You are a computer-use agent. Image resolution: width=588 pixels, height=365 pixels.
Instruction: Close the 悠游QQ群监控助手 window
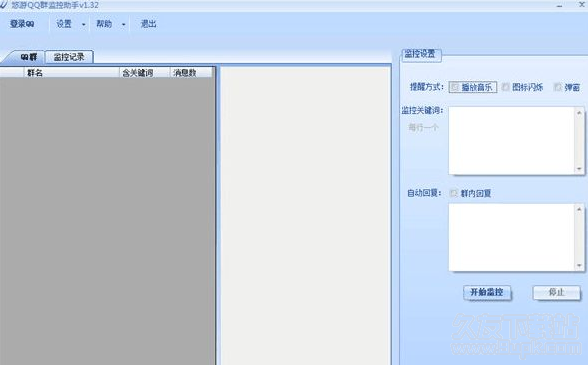pyautogui.click(x=581, y=5)
